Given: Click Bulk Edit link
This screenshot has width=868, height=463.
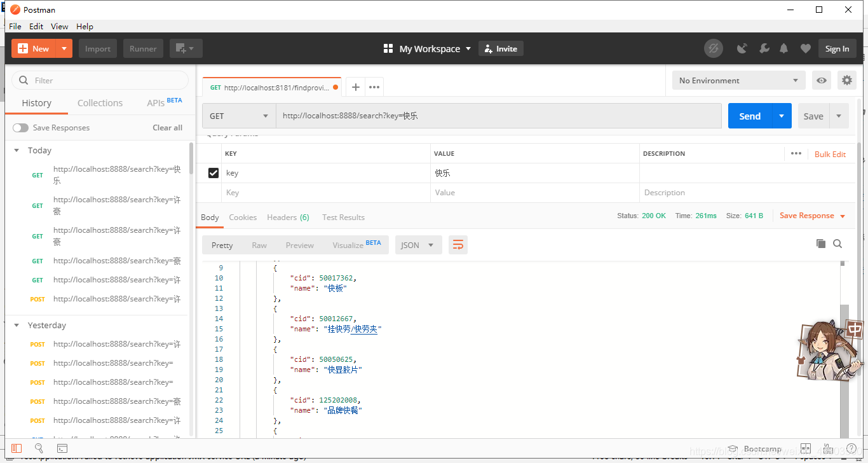Looking at the screenshot, I should point(830,154).
